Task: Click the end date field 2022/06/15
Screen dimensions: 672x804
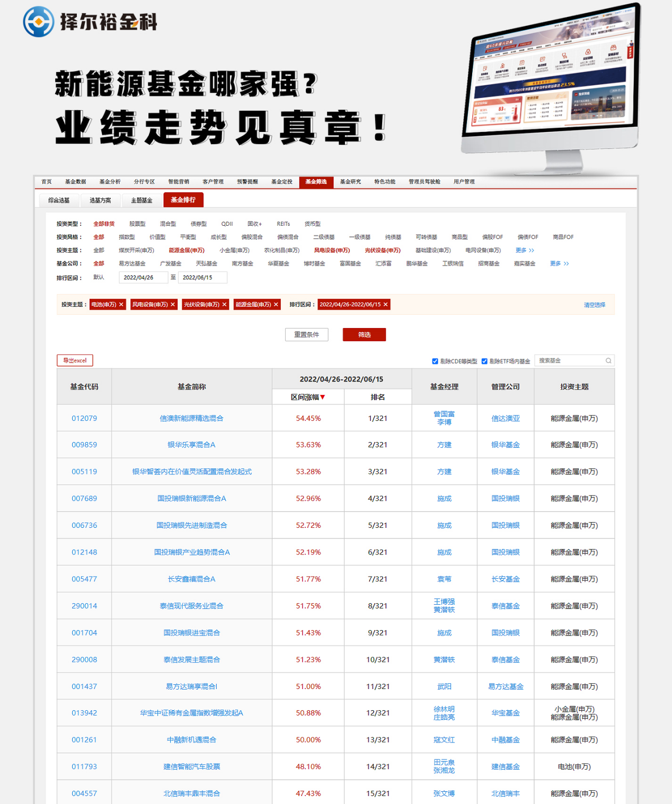Action: pos(202,277)
